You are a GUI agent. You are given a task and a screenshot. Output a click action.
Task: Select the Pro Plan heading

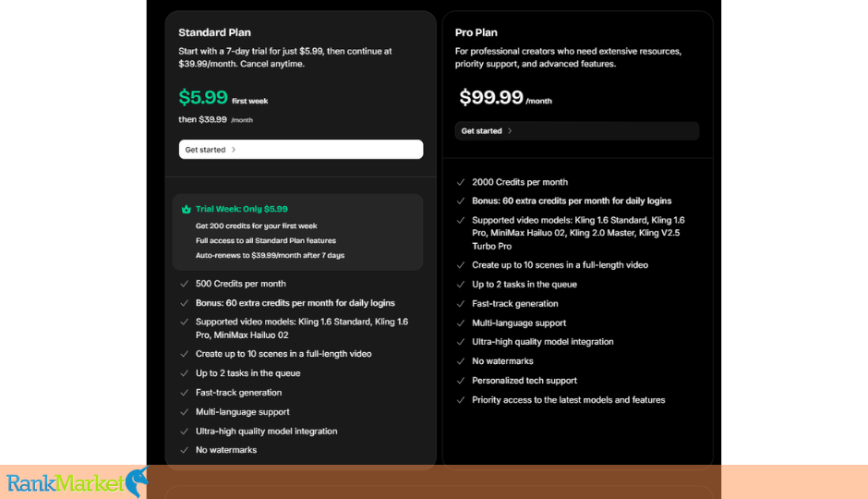coord(476,32)
